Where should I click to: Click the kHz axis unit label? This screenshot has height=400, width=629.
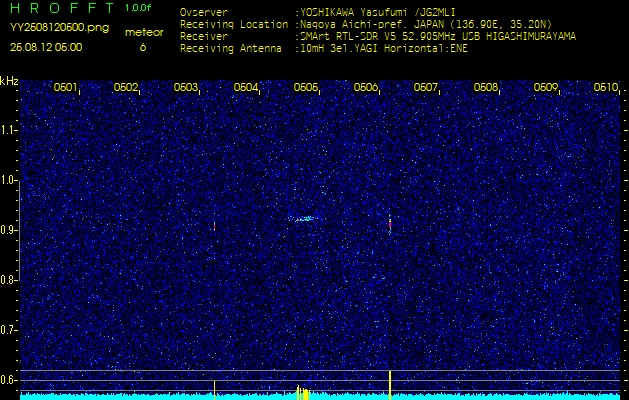coord(9,81)
